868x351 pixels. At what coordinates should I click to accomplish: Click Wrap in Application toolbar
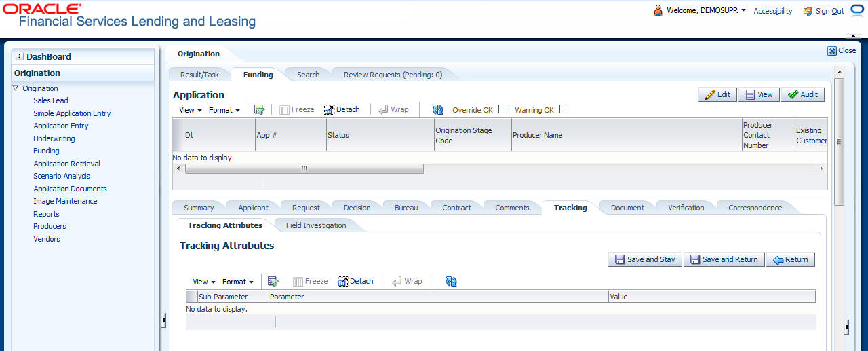point(393,109)
